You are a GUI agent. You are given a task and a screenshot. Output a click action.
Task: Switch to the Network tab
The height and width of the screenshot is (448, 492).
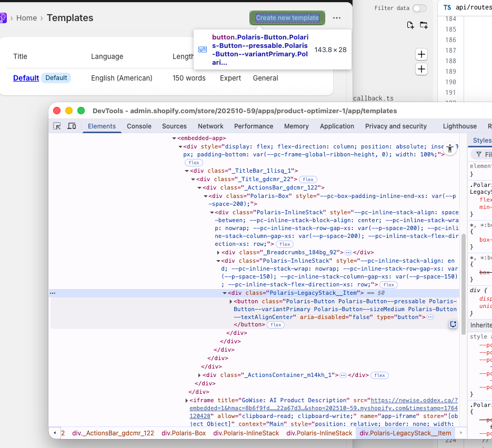[210, 126]
